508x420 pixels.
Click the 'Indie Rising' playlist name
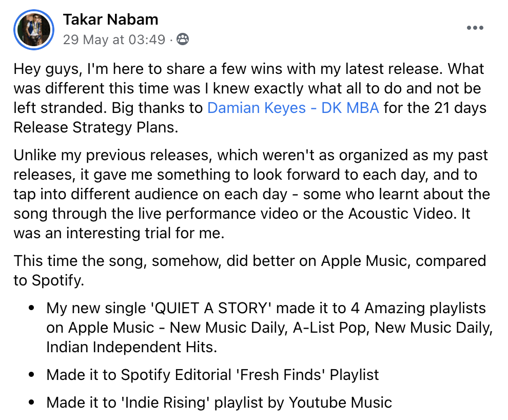click(x=167, y=402)
